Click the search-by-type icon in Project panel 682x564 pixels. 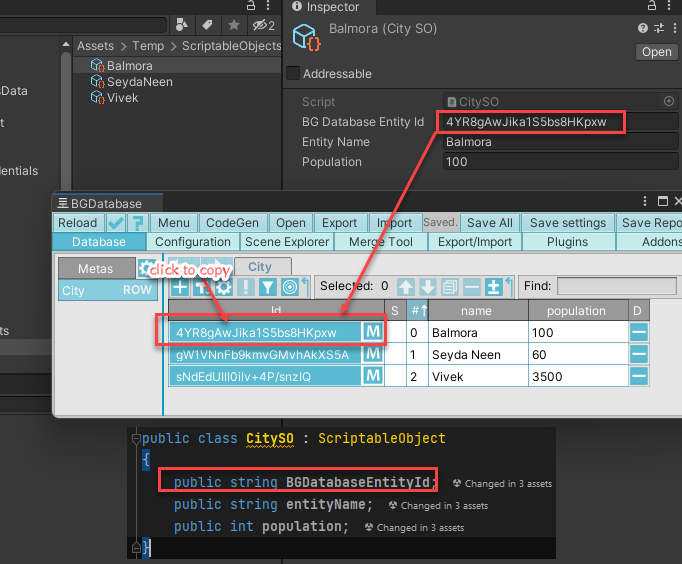[182, 25]
